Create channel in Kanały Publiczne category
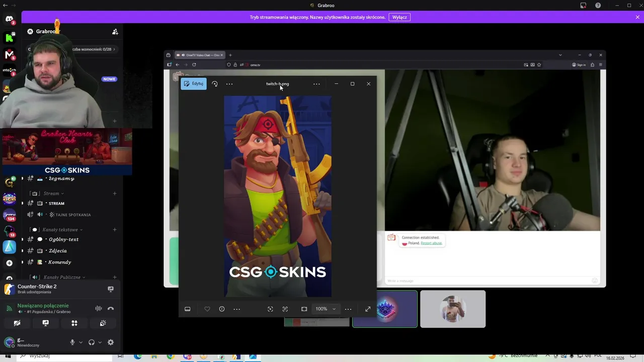The image size is (644, 362). [x=115, y=277]
